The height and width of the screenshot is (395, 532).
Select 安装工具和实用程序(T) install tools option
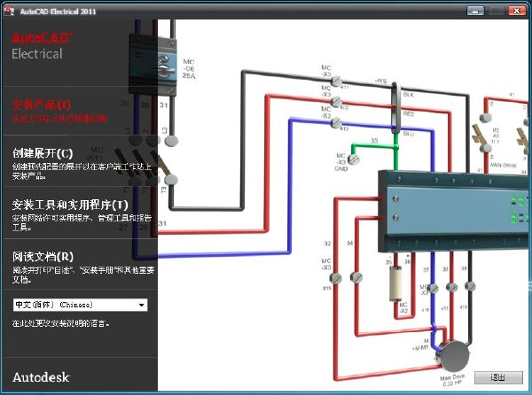70,205
